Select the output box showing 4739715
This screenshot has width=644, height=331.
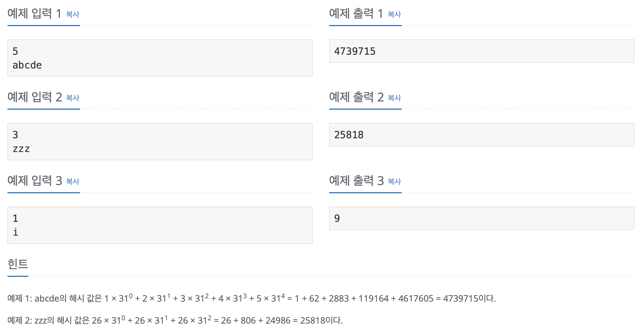pyautogui.click(x=484, y=51)
